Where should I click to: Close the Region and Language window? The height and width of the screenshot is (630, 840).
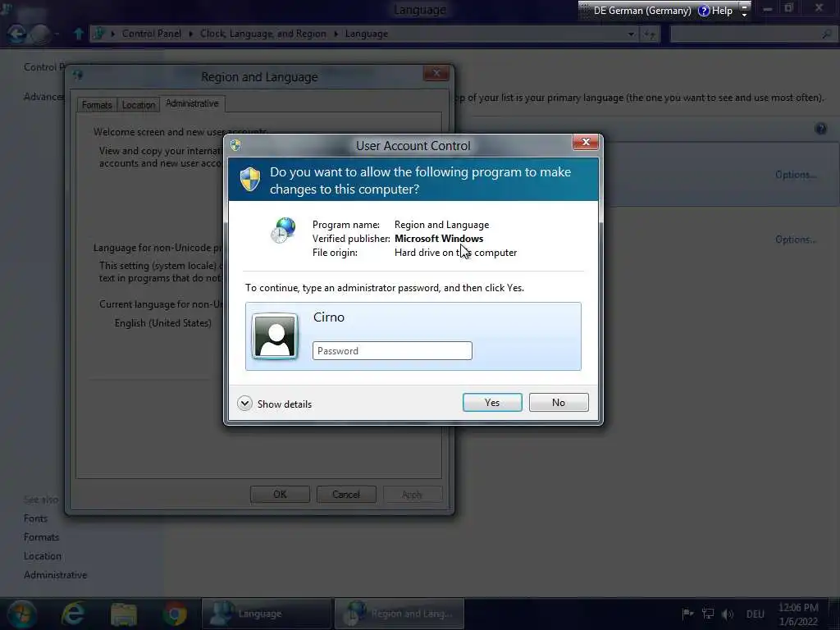pos(436,73)
